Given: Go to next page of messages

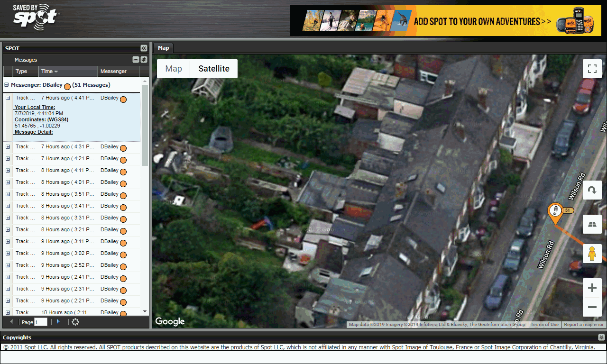Looking at the screenshot, I should (58, 322).
